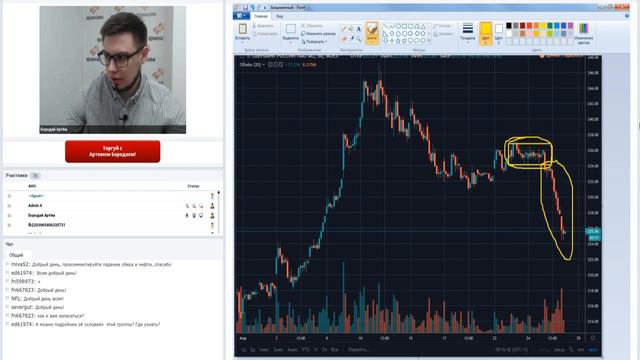Viewport: 640px width, 360px height.
Task: Choose the purple palette swatch
Action: coord(570,26)
